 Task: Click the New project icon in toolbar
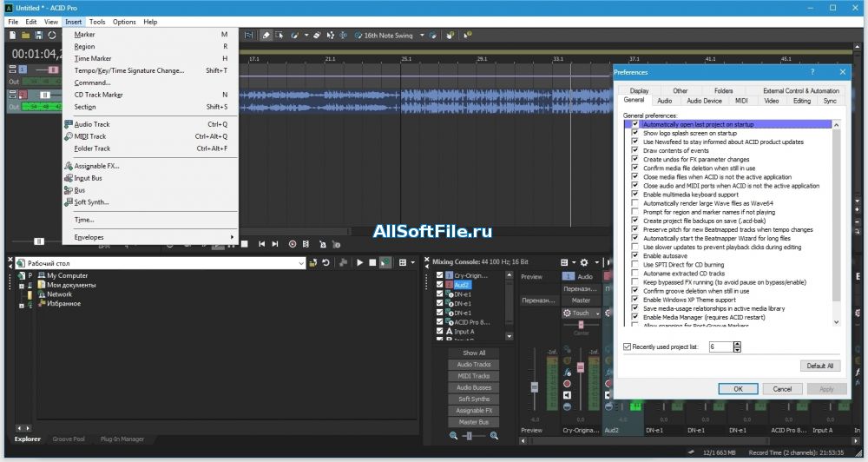click(x=13, y=35)
